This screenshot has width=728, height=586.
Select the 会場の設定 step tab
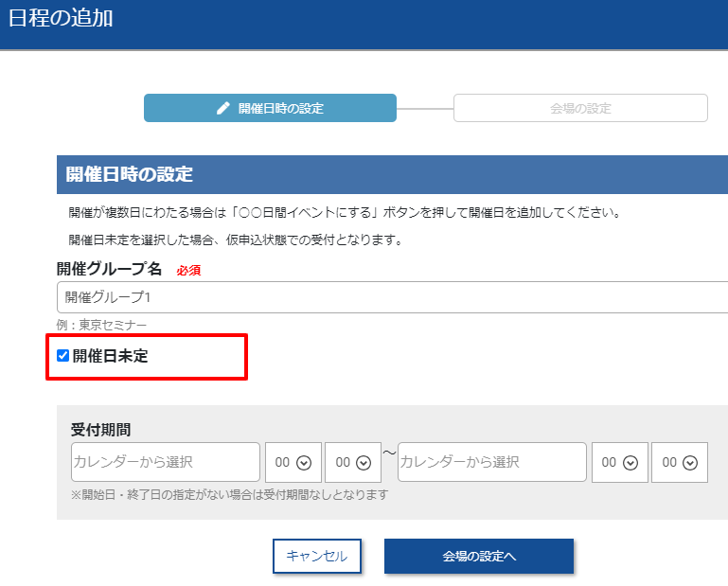[580, 108]
